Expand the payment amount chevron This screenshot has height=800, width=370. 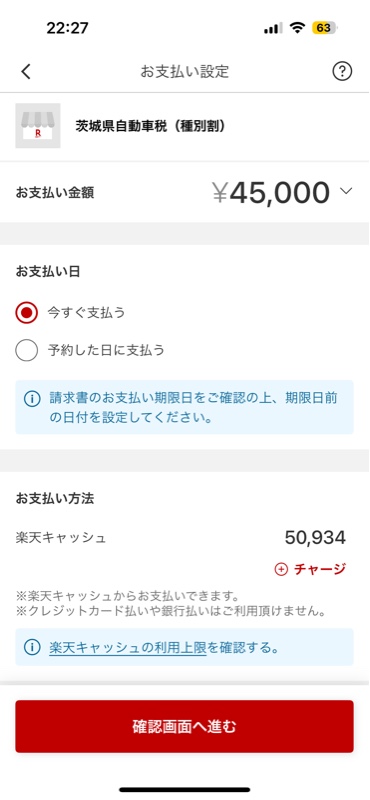pos(346,191)
